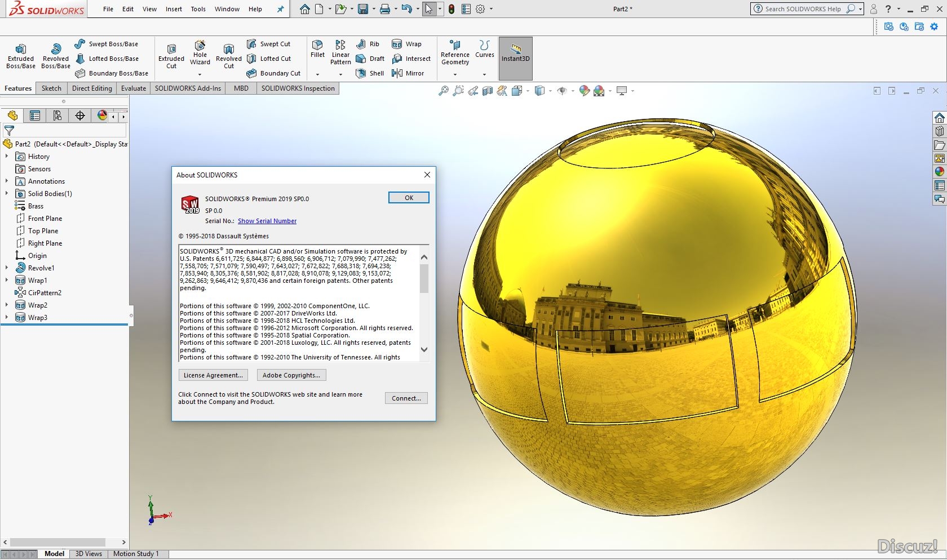
Task: Select the Shell feature tool
Action: point(370,73)
